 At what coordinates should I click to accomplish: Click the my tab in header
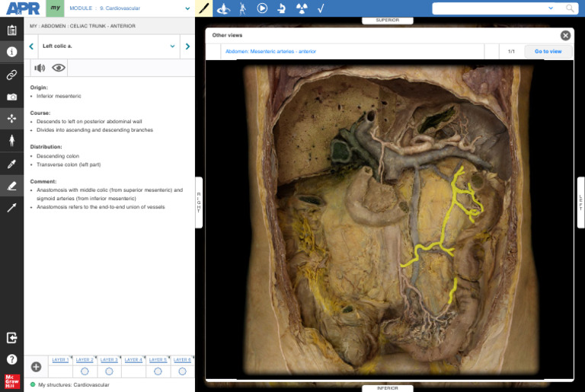[x=55, y=8]
